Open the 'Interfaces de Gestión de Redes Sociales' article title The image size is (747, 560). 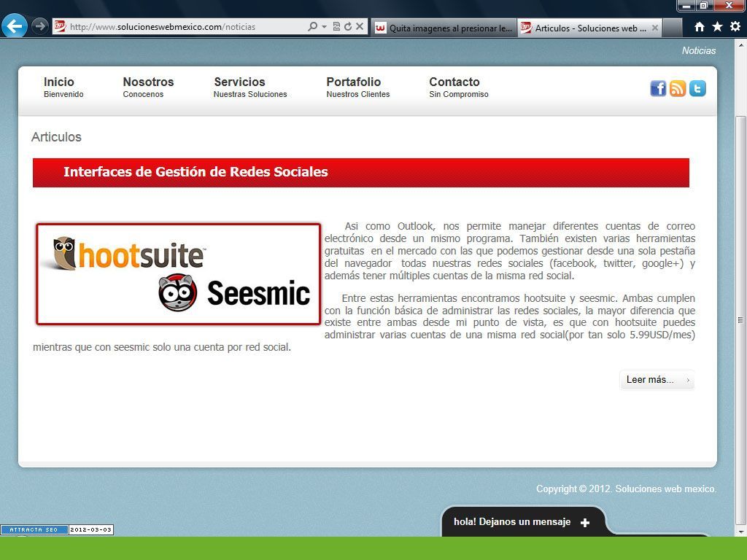[x=196, y=172]
